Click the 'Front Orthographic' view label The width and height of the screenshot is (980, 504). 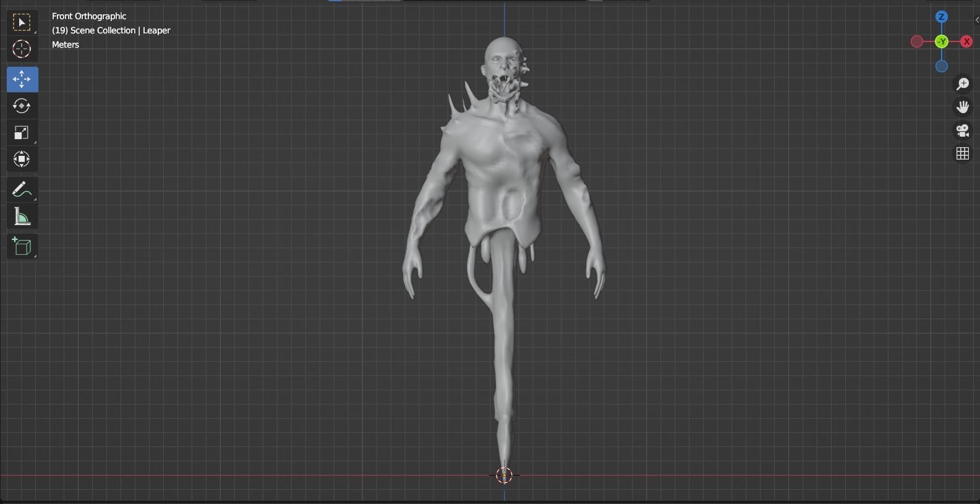89,16
